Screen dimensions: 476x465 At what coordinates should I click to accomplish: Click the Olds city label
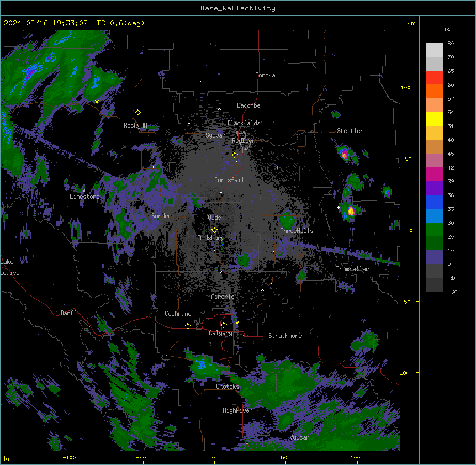(214, 218)
